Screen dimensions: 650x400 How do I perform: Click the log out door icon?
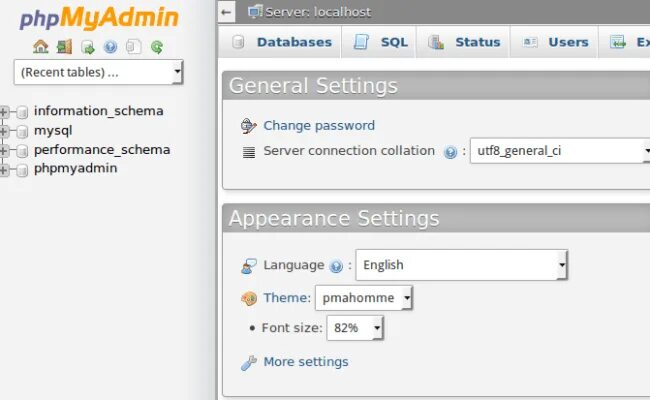(x=64, y=46)
